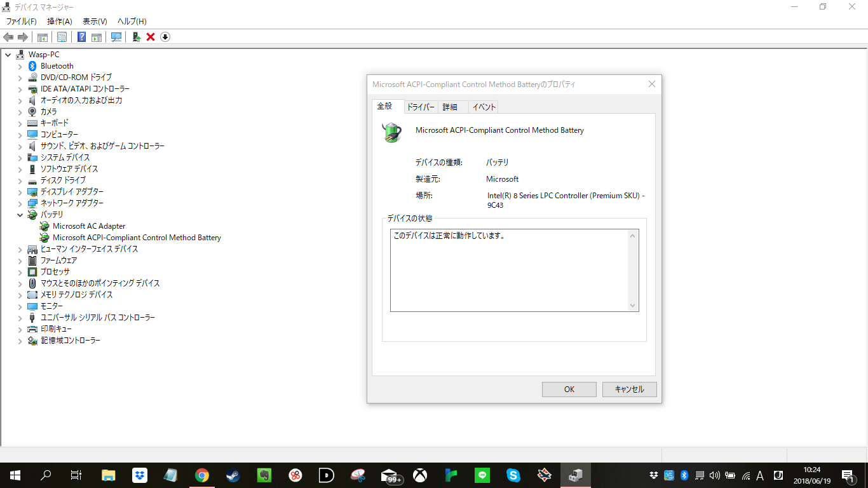Click the status box scroll-down arrow
This screenshot has height=488, width=868.
pos(632,306)
